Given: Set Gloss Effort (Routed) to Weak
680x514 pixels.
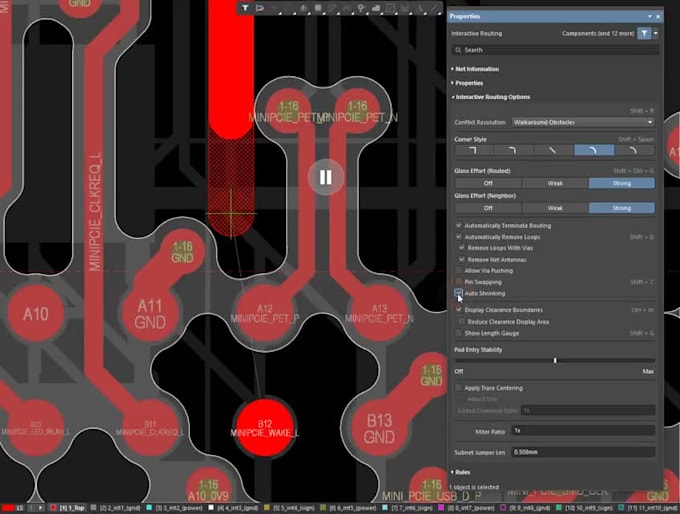Looking at the screenshot, I should 555,183.
